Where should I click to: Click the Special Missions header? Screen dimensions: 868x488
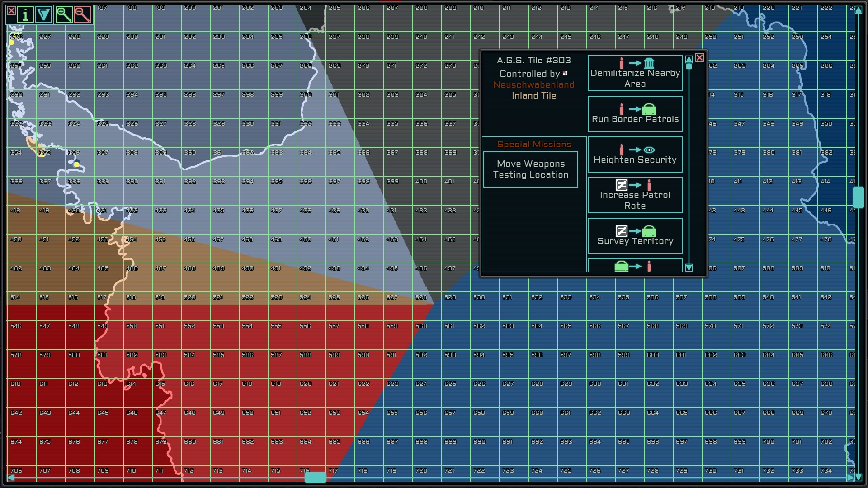pos(534,145)
